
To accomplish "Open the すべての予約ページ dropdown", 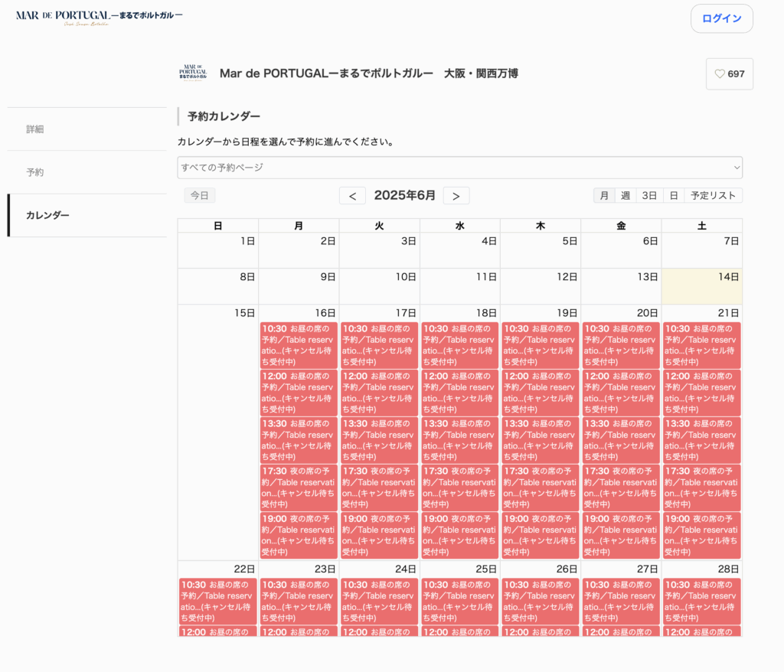I will [x=460, y=168].
